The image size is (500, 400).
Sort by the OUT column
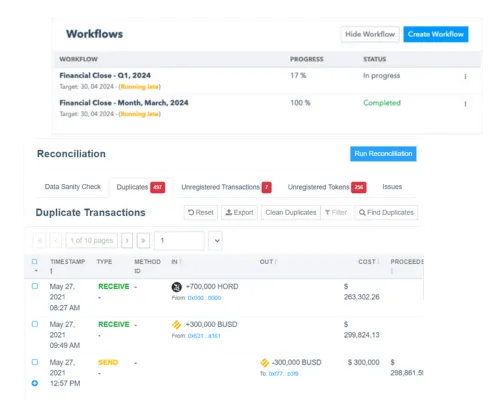click(x=276, y=262)
